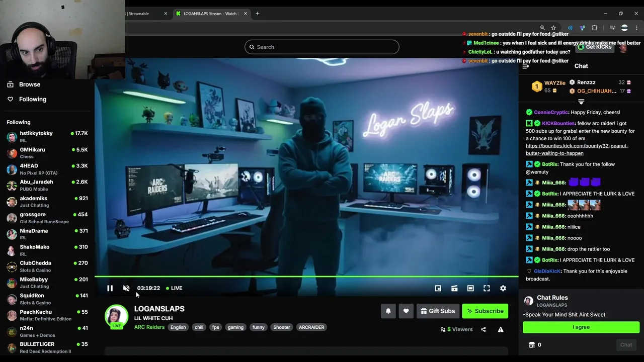Click GlaDioKicK username in chat
This screenshot has width=644, height=362.
click(x=547, y=271)
